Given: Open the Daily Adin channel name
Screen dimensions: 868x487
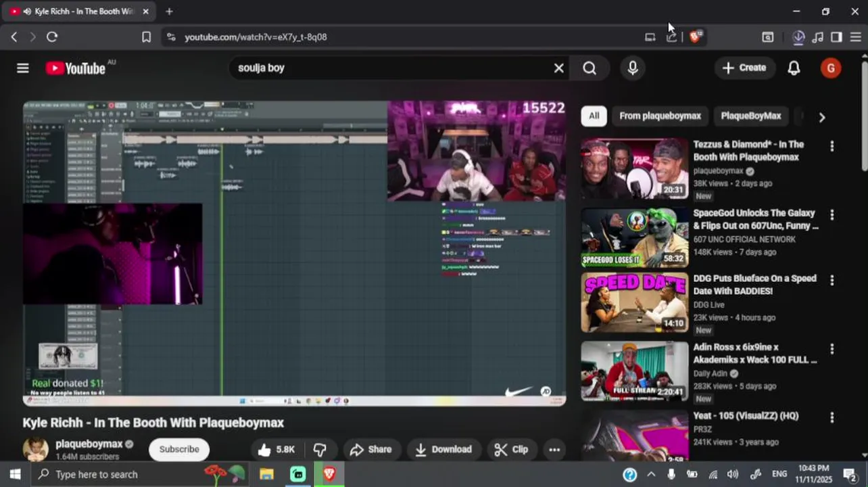Looking at the screenshot, I should [710, 373].
